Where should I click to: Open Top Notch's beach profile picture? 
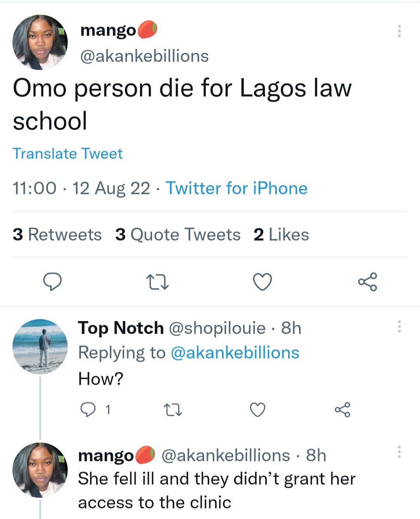click(40, 347)
